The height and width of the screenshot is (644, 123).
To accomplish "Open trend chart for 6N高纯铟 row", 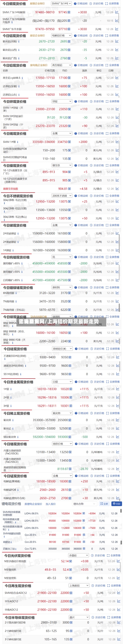I will coord(117,293).
